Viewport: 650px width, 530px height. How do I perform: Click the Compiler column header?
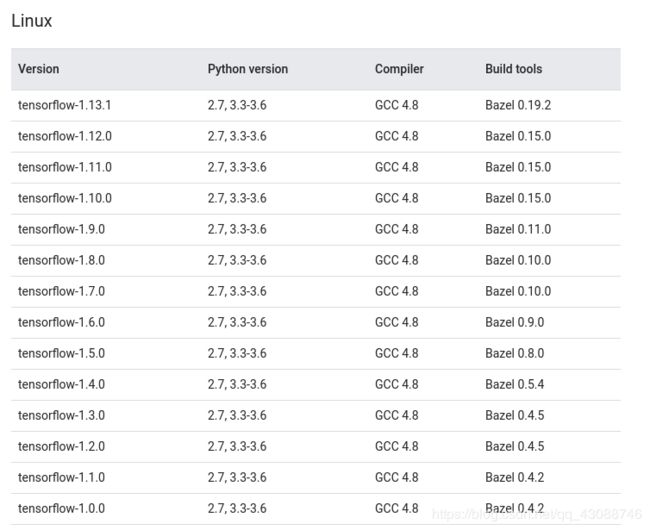tap(399, 69)
